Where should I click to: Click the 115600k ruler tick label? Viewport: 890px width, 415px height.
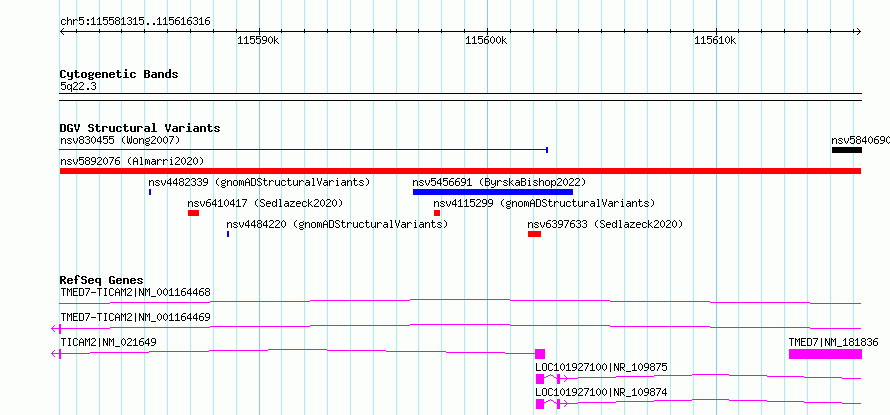(x=486, y=40)
